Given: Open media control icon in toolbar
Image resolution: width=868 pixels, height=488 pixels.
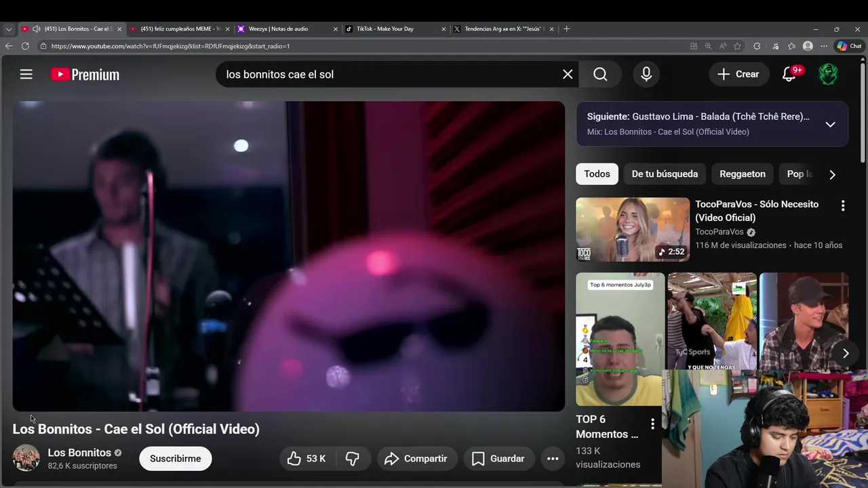Looking at the screenshot, I should click(776, 46).
